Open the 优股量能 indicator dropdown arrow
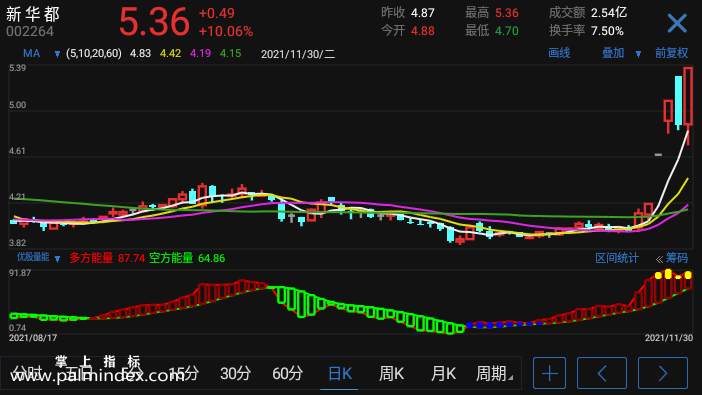The height and width of the screenshot is (395, 702). click(57, 259)
